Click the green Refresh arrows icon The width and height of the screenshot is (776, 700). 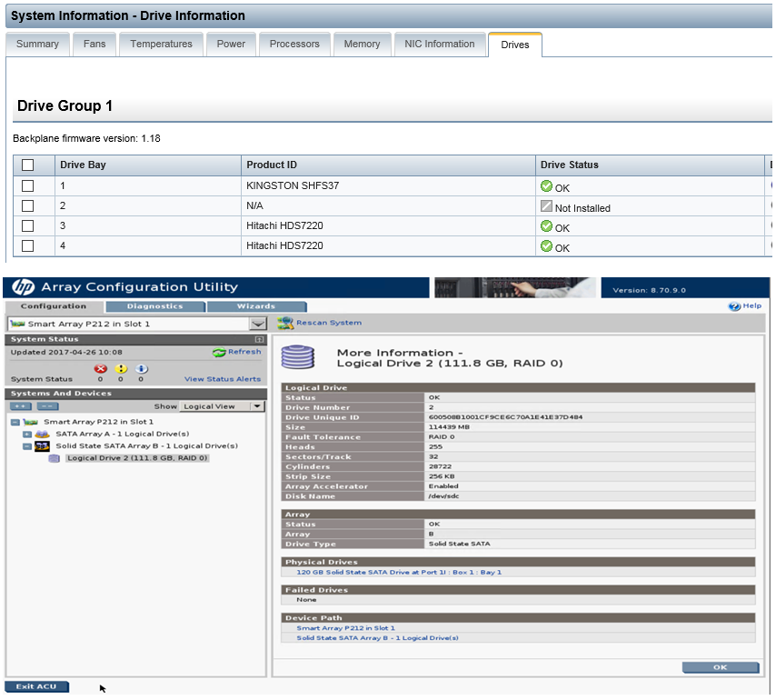coord(219,352)
